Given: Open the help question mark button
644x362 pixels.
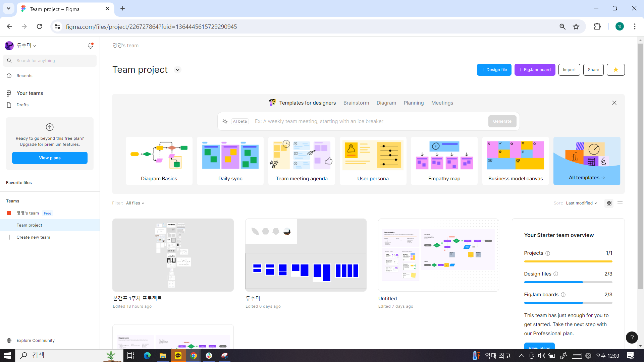Looking at the screenshot, I should 632,338.
